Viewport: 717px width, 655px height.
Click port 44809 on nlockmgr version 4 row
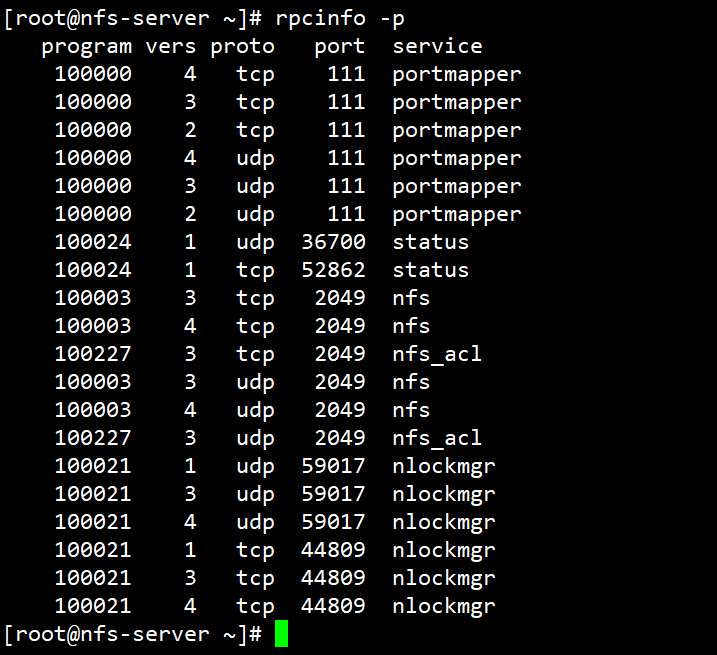(x=333, y=606)
